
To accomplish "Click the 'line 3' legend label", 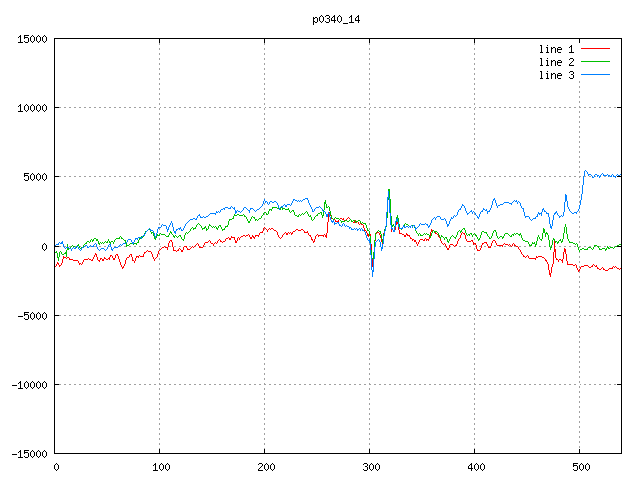I will point(556,75).
